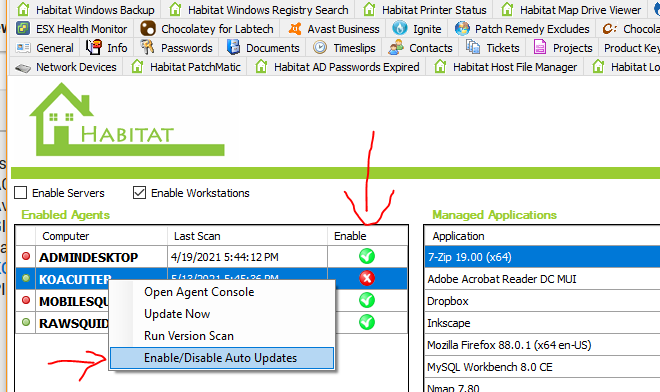Enable the Servers checkbox
This screenshot has height=392, width=660.
click(21, 193)
